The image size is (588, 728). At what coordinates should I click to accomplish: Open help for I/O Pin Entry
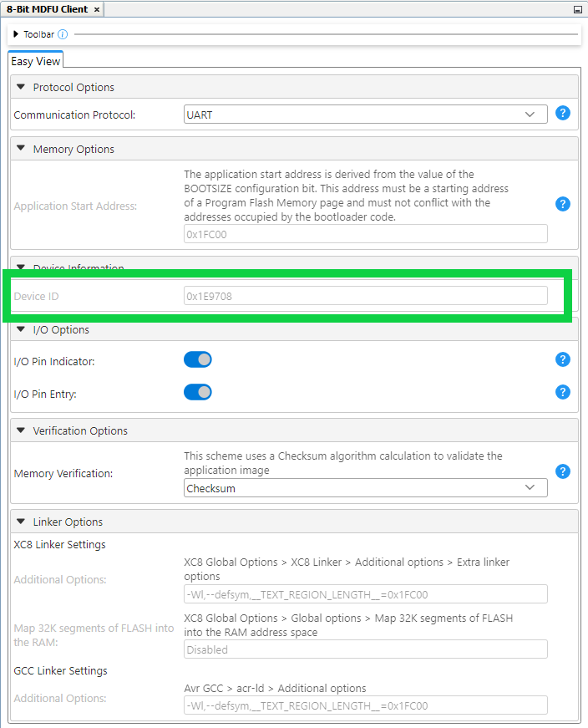(x=563, y=392)
